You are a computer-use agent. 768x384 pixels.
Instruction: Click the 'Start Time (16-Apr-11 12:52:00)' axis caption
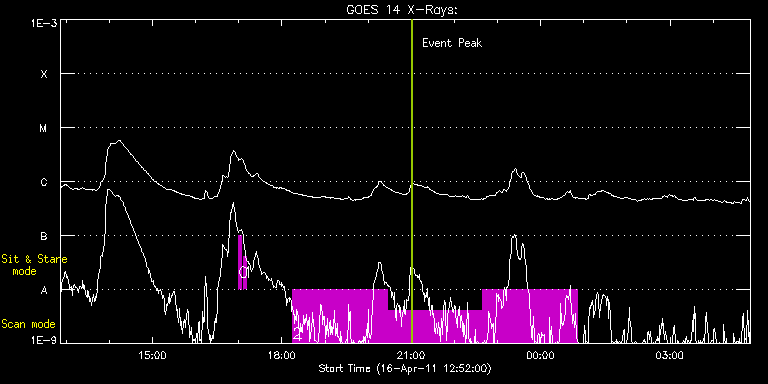pyautogui.click(x=405, y=368)
